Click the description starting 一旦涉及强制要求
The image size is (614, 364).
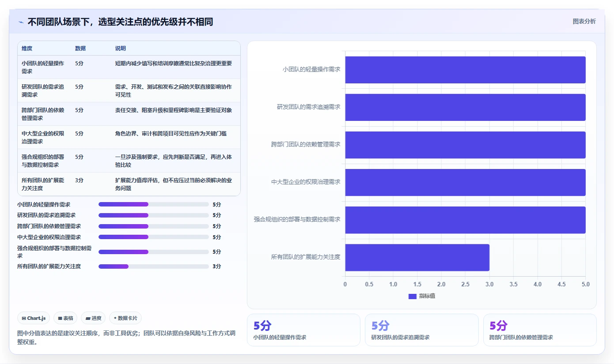click(174, 161)
